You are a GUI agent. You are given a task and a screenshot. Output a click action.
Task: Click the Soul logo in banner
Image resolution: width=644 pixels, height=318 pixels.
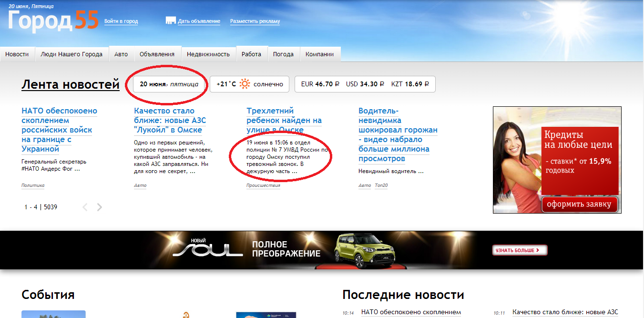point(208,248)
